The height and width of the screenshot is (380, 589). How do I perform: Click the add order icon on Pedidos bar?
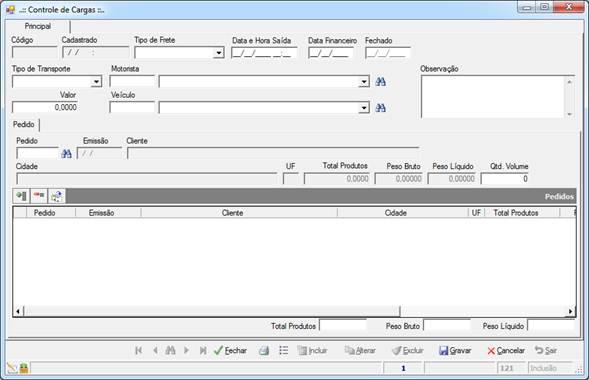[x=21, y=196]
